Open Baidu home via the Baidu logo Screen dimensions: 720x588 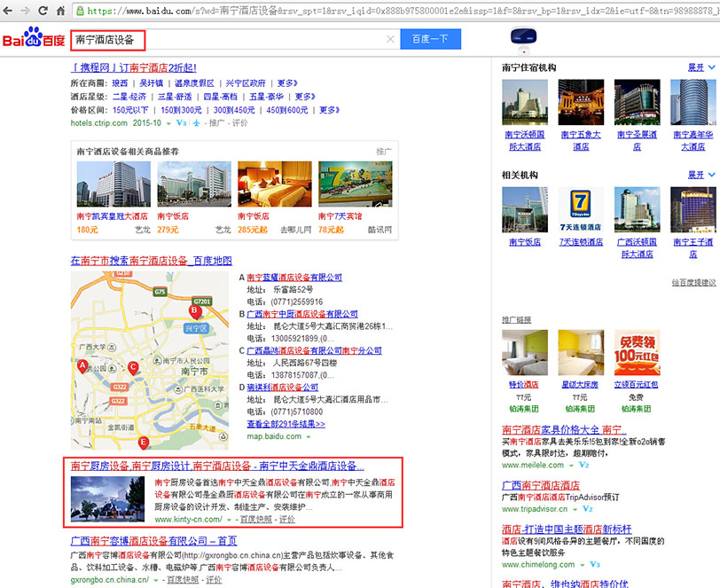point(34,38)
